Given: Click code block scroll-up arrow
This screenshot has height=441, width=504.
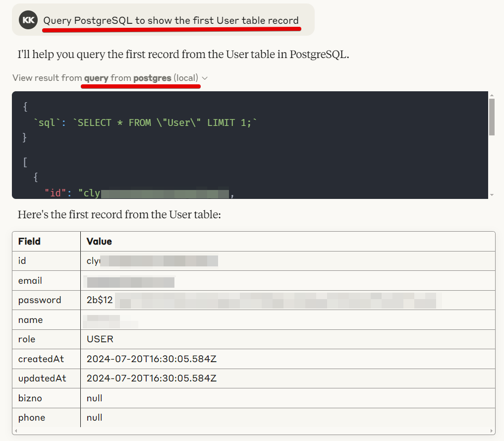Looking at the screenshot, I should [492, 95].
